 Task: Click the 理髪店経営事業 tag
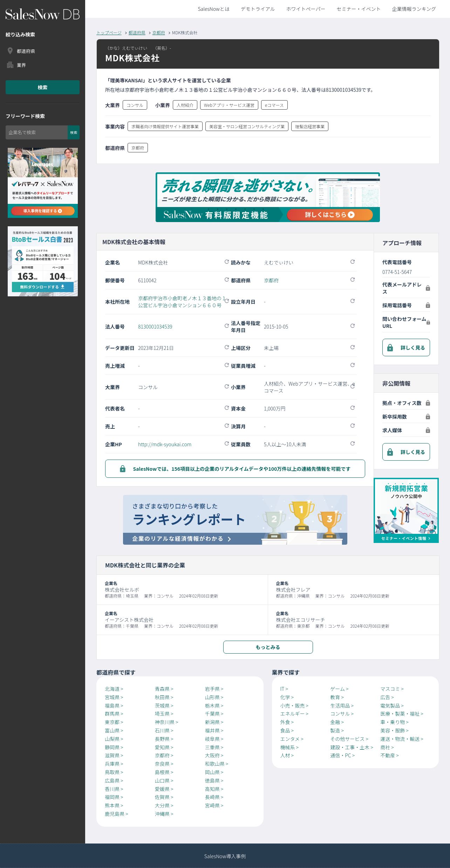coord(310,126)
